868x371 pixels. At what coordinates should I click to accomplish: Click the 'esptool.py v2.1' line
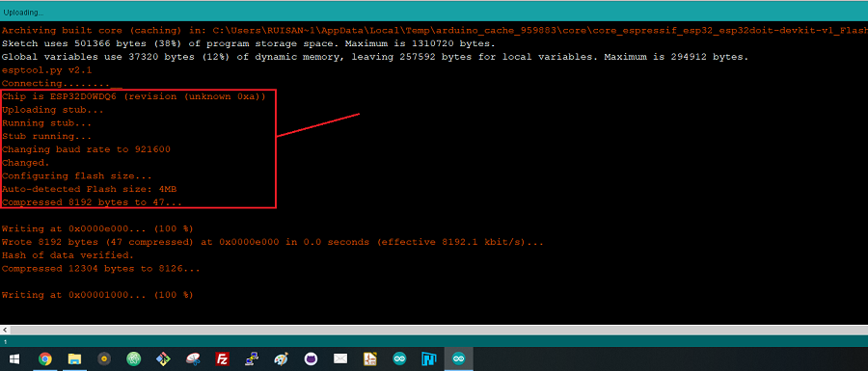[x=47, y=69]
